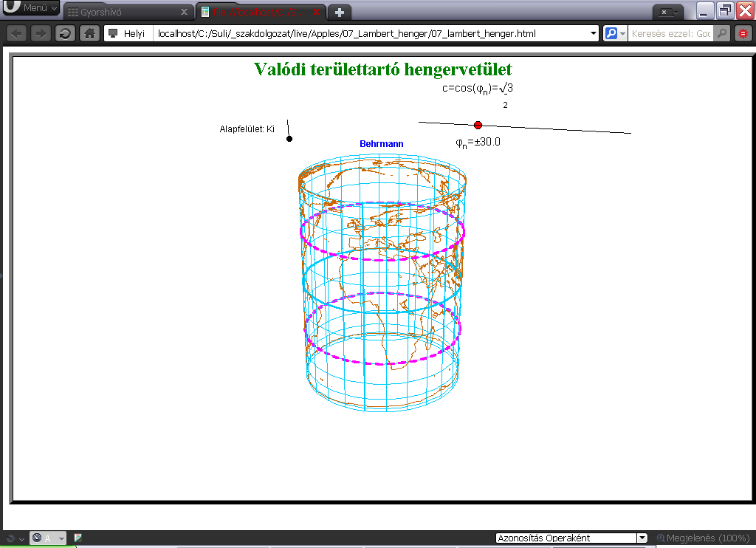This screenshot has width=756, height=548.
Task: Restore the browser window size
Action: click(x=724, y=10)
